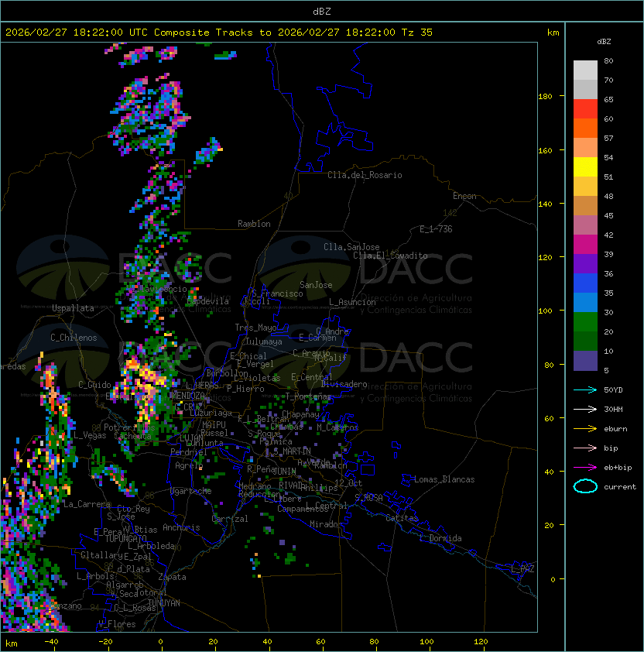The width and height of the screenshot is (644, 652).
Task: Pick the purple band in dBZ legend
Action: [585, 263]
